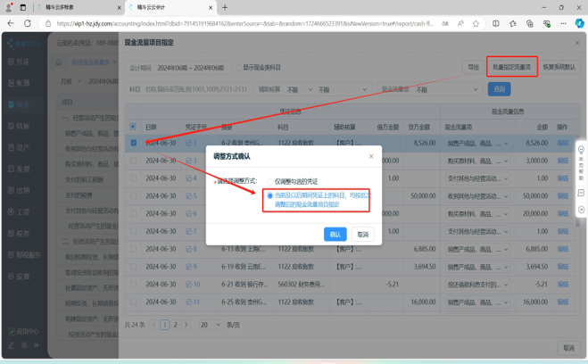Click the browser refresh icon
This screenshot has height=364, width=588.
click(27, 24)
